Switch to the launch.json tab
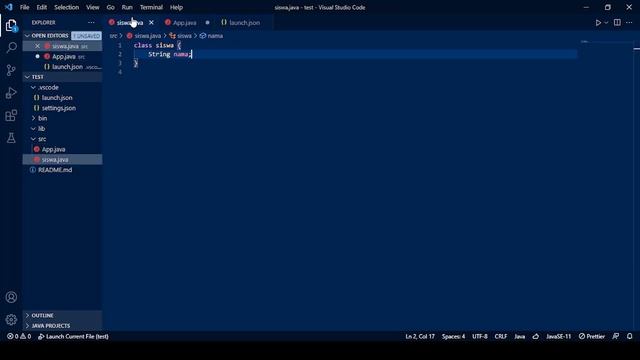 pyautogui.click(x=244, y=23)
